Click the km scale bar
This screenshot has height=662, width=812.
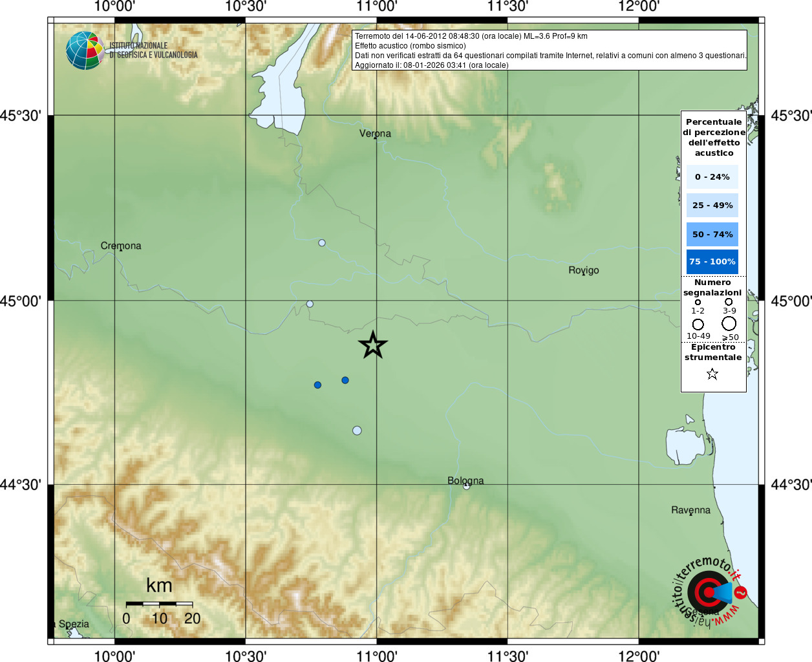tap(159, 604)
